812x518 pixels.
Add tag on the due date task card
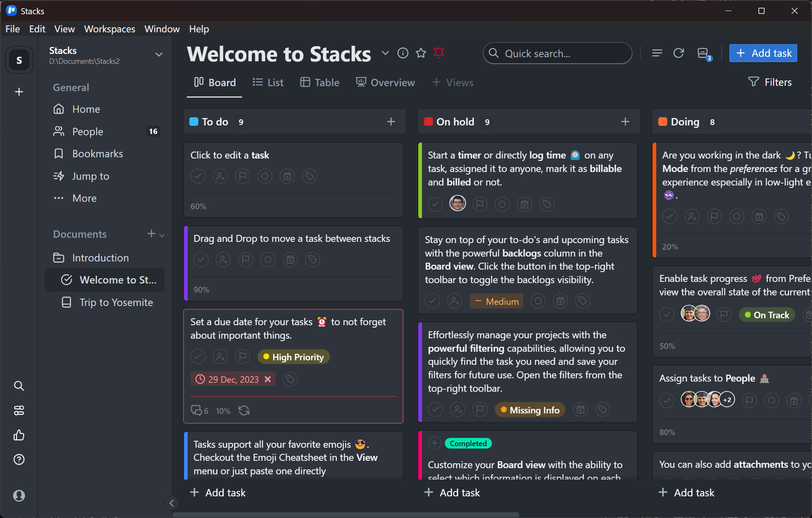coord(290,380)
